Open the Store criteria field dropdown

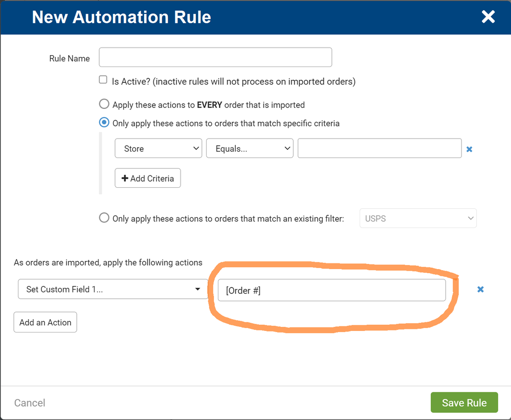159,148
